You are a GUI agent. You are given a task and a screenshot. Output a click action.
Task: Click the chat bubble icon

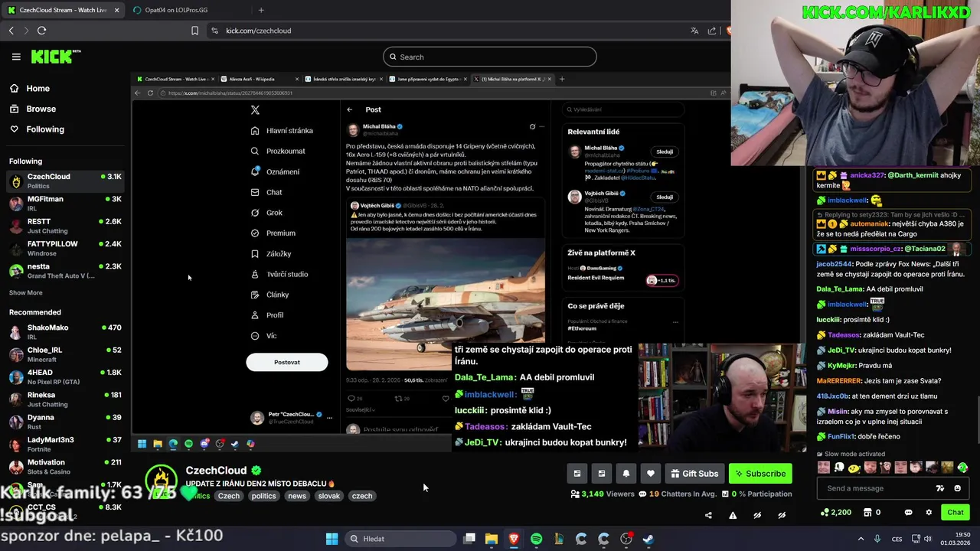[x=908, y=513]
